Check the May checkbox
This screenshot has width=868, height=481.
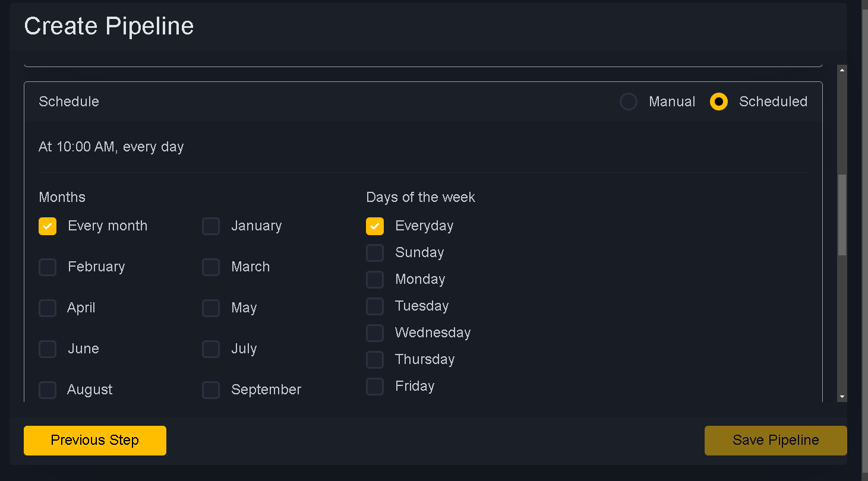(211, 308)
